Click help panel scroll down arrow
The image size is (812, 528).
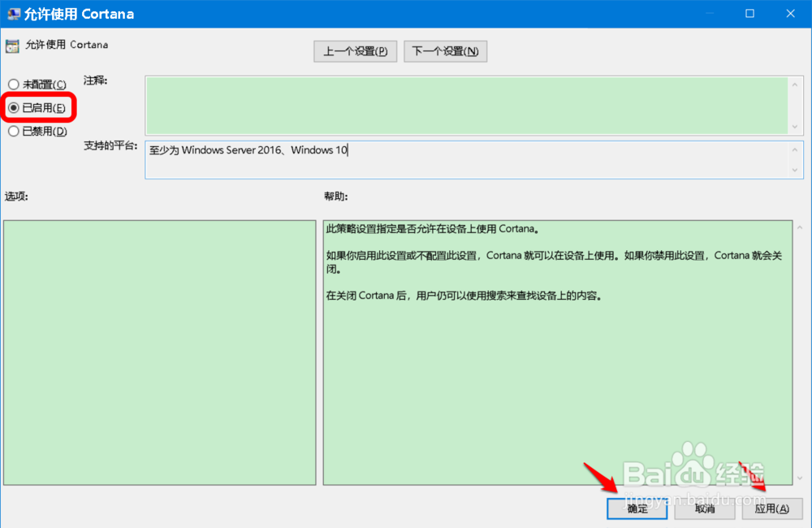(x=800, y=478)
